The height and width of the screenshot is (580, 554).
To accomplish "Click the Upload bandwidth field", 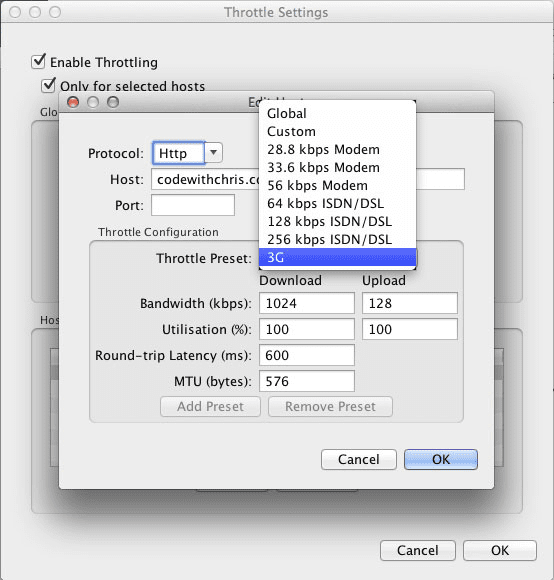I will (409, 303).
